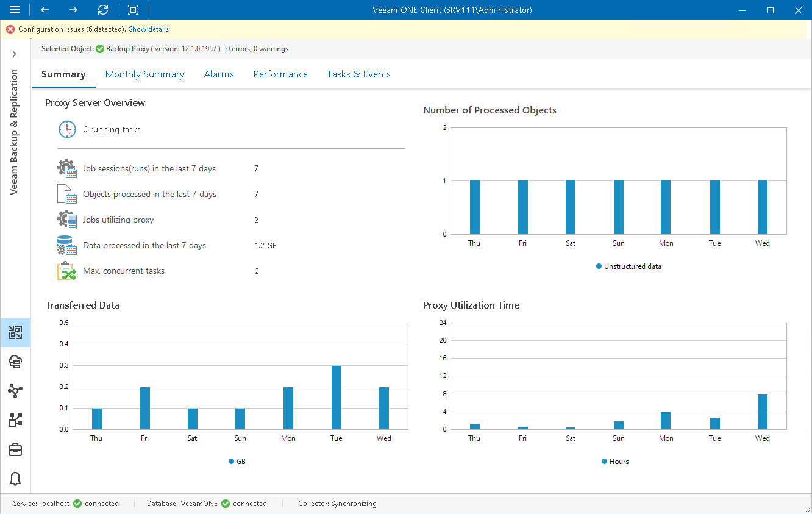Toggle the Unstructured data series in the legend
Screen dimensions: 812x514
(x=628, y=266)
